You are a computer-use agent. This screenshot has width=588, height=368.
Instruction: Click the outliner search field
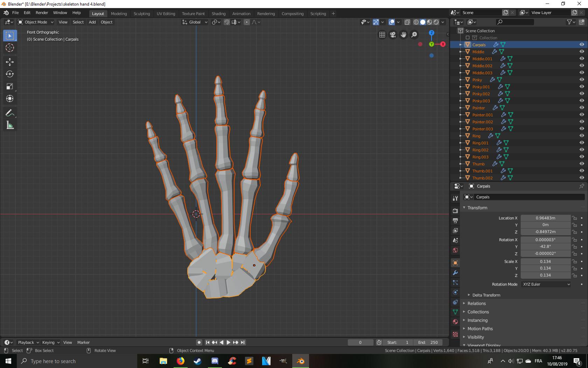tap(515, 22)
